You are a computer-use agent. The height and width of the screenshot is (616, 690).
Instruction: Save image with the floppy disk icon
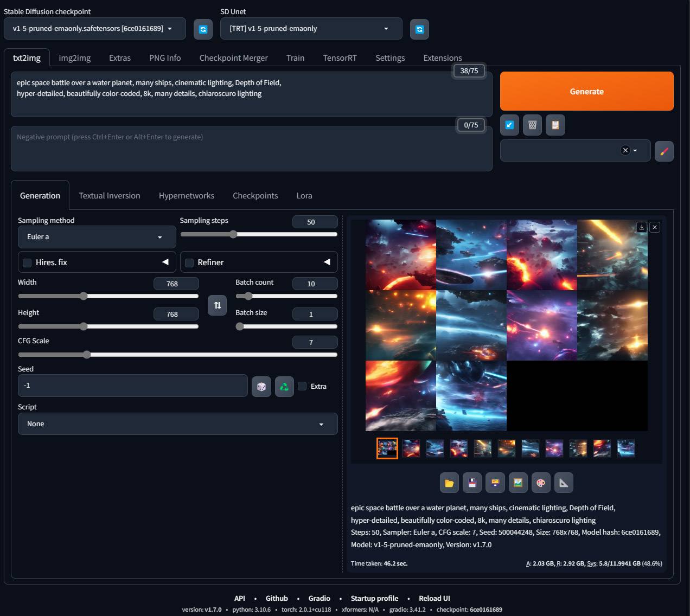tap(472, 483)
